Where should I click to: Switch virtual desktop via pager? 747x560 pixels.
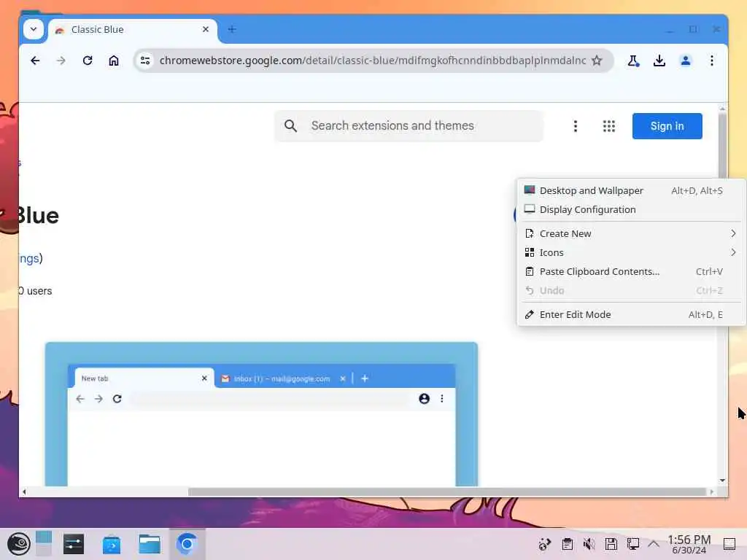[x=43, y=544]
